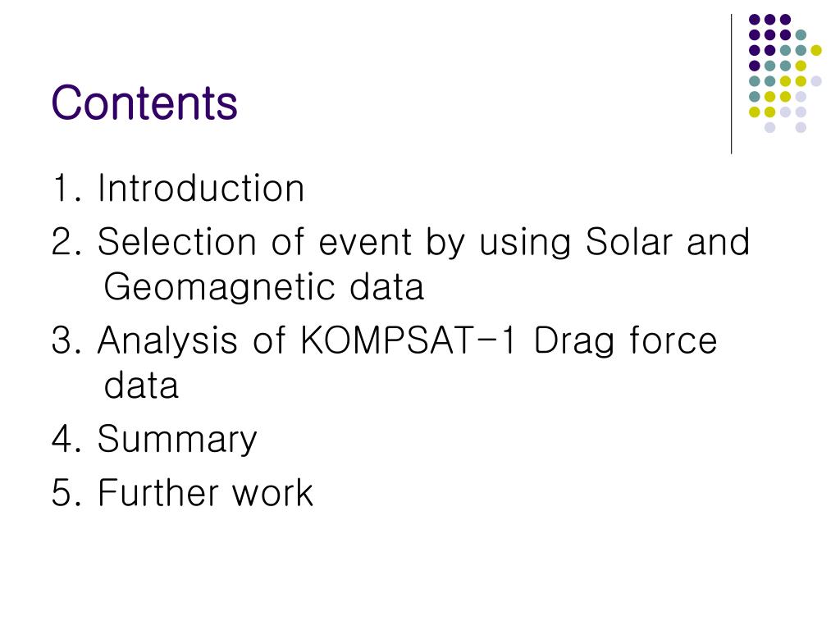Image resolution: width=840 pixels, height=630 pixels.
Task: Click the dotted decoration graphic
Action: 785,73
